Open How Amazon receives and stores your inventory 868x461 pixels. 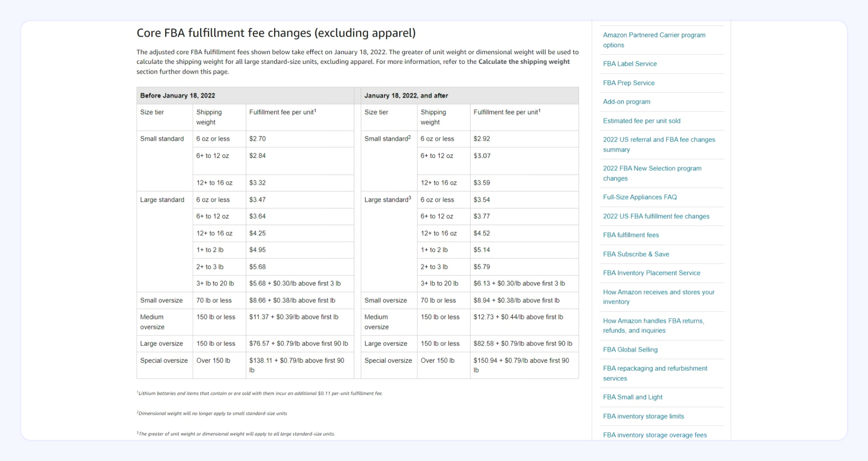coord(658,297)
